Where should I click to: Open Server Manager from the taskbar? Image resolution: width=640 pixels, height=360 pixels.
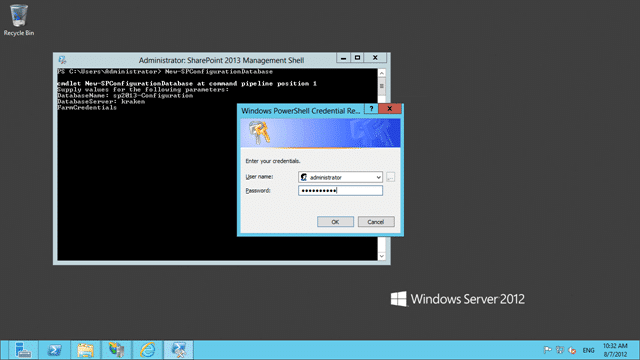click(x=23, y=350)
